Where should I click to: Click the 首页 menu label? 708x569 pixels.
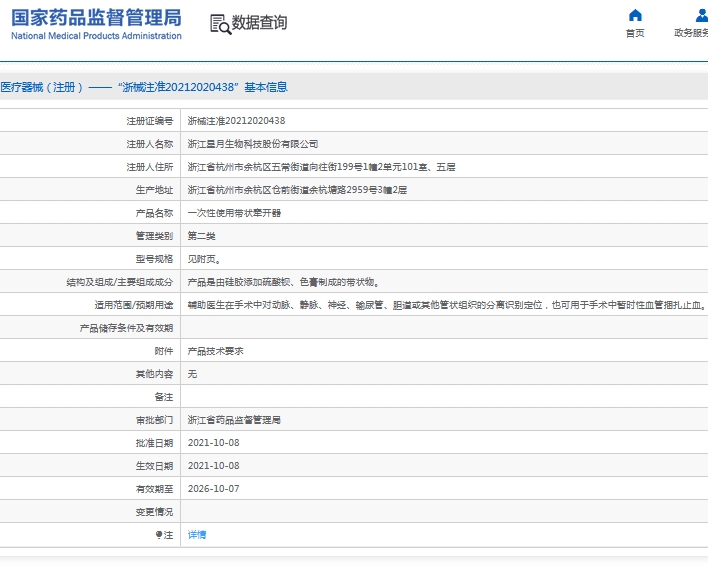point(635,33)
